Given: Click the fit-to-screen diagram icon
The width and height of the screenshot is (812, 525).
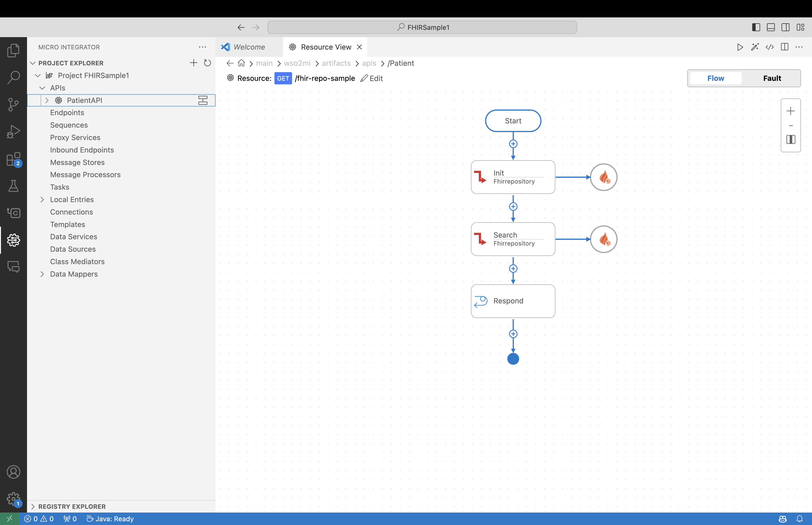Looking at the screenshot, I should [x=791, y=139].
